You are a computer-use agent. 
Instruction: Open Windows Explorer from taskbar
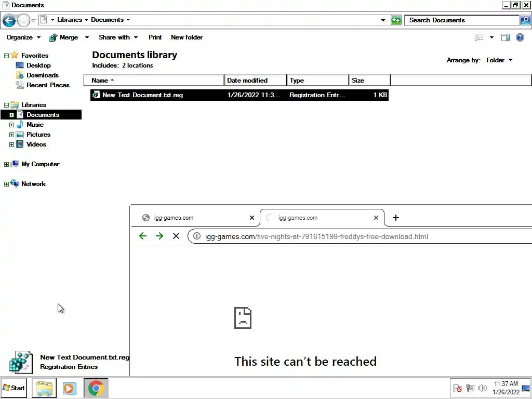44,388
